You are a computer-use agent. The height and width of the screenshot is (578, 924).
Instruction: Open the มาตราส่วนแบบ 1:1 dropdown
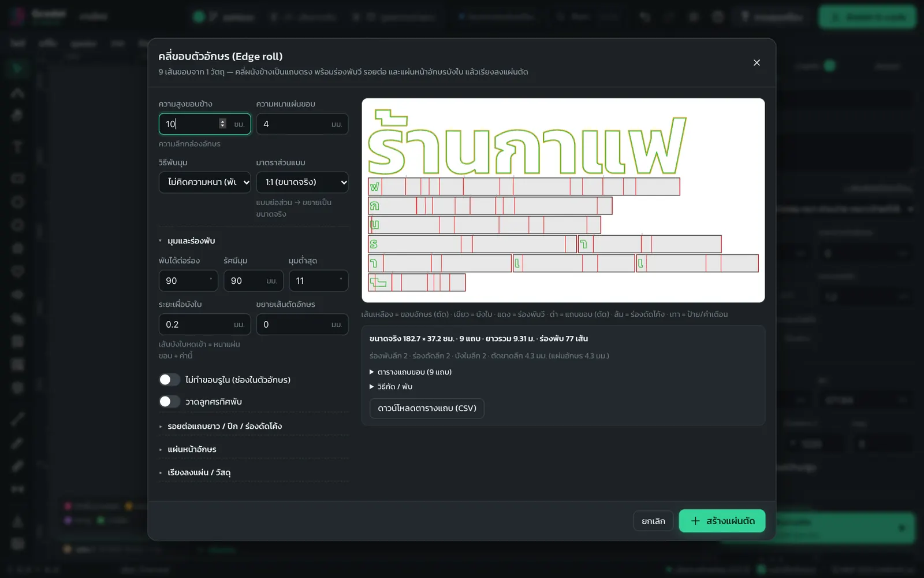[302, 182]
